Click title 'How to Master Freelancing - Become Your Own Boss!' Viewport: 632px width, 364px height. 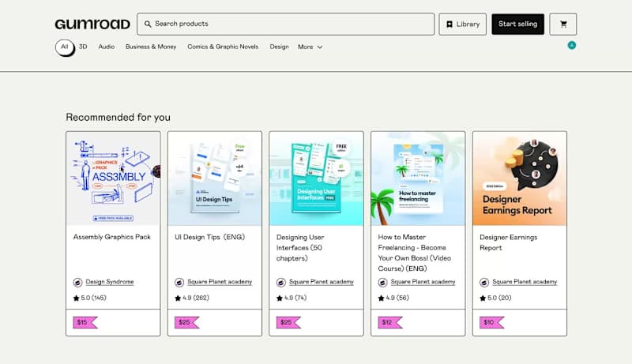click(414, 253)
